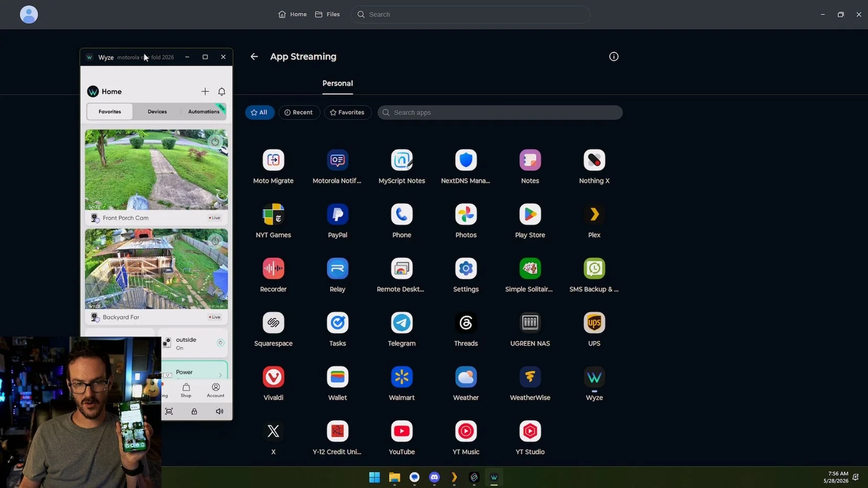Open App Streaming info icon

614,57
